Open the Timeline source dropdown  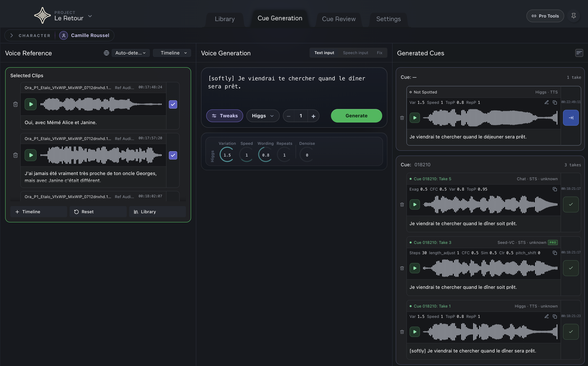(172, 53)
